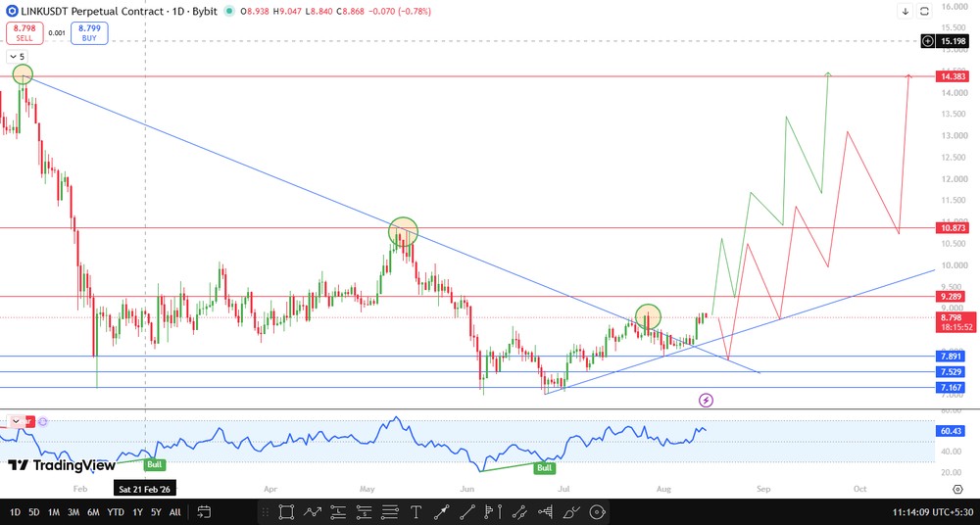Viewport: 980px width, 525px height.
Task: Click the 10.873 red price label
Action: click(x=953, y=228)
